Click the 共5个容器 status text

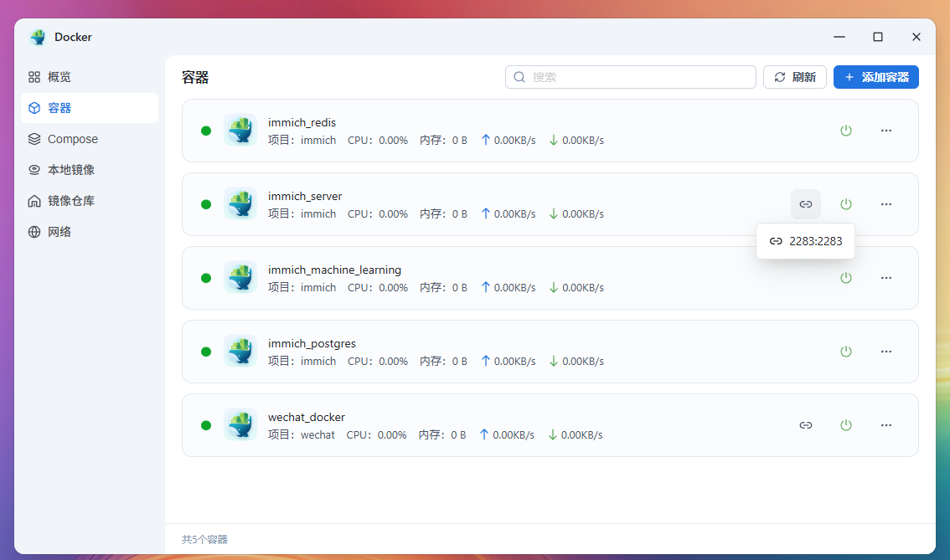coord(204,539)
